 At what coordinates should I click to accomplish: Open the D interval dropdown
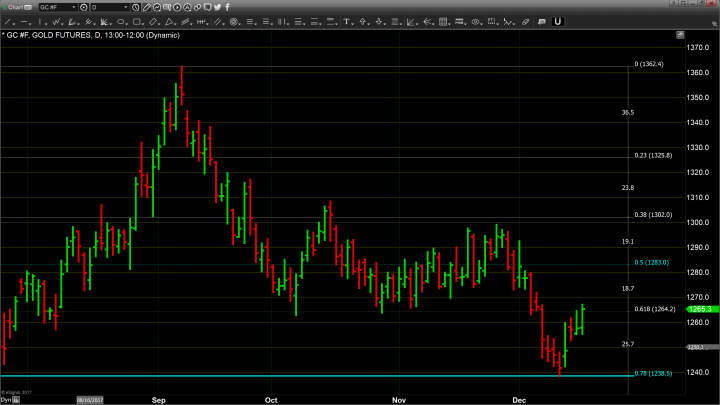125,7
